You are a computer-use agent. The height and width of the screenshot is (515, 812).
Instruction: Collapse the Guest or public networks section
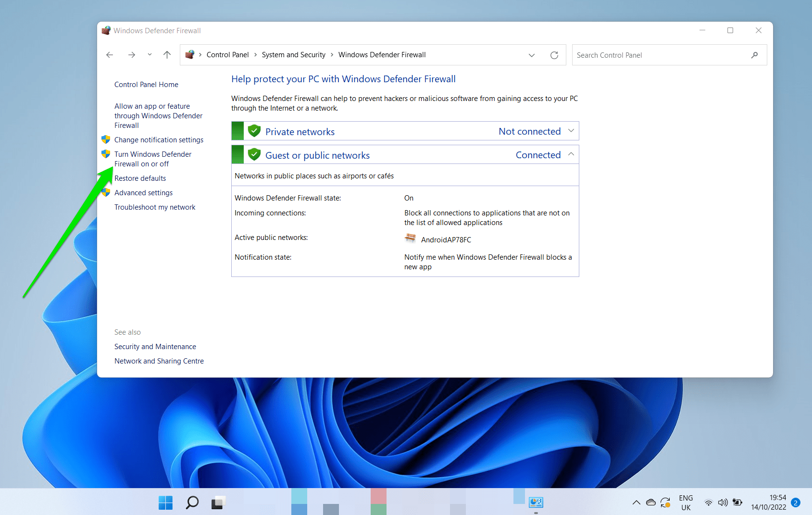point(571,154)
